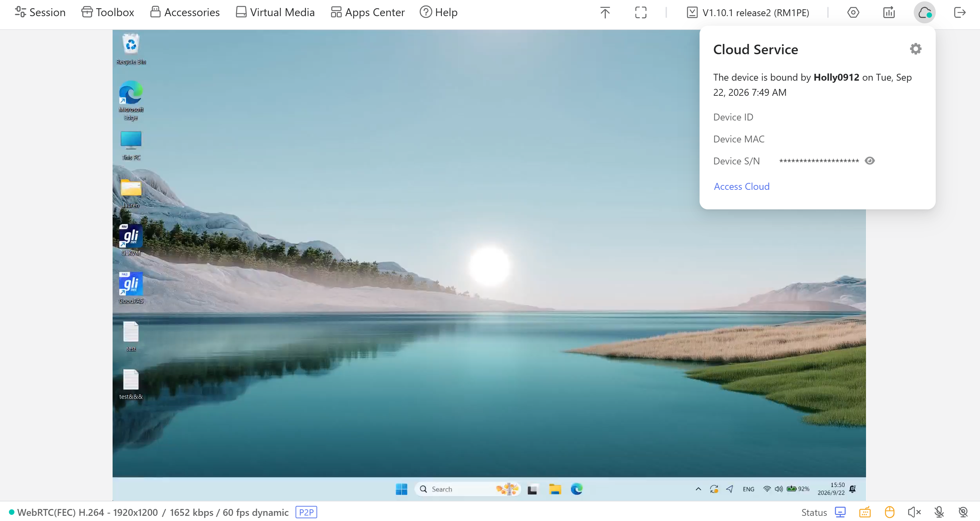Click the orange keyboard status icon

click(865, 512)
